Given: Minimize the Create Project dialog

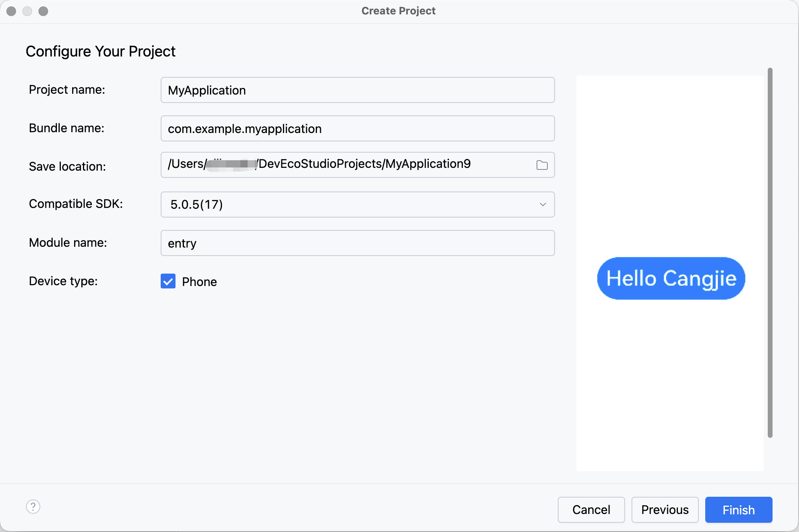Looking at the screenshot, I should 27,11.
